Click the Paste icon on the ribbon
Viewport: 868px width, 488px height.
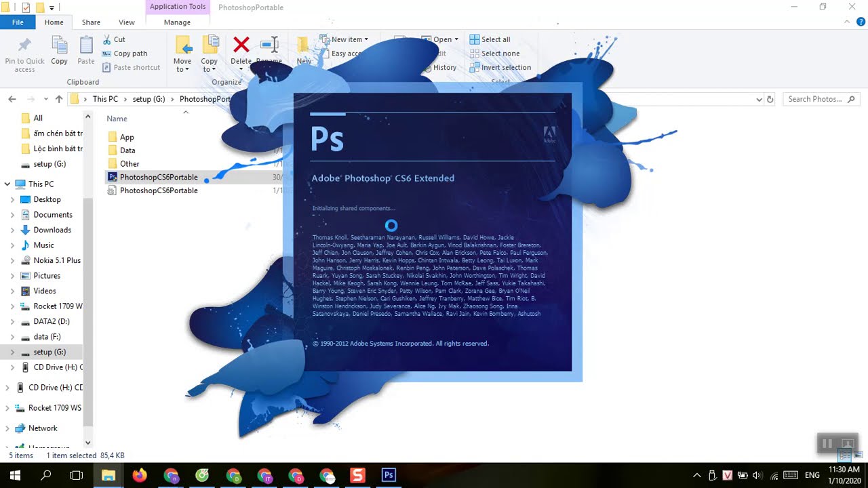[x=85, y=45]
